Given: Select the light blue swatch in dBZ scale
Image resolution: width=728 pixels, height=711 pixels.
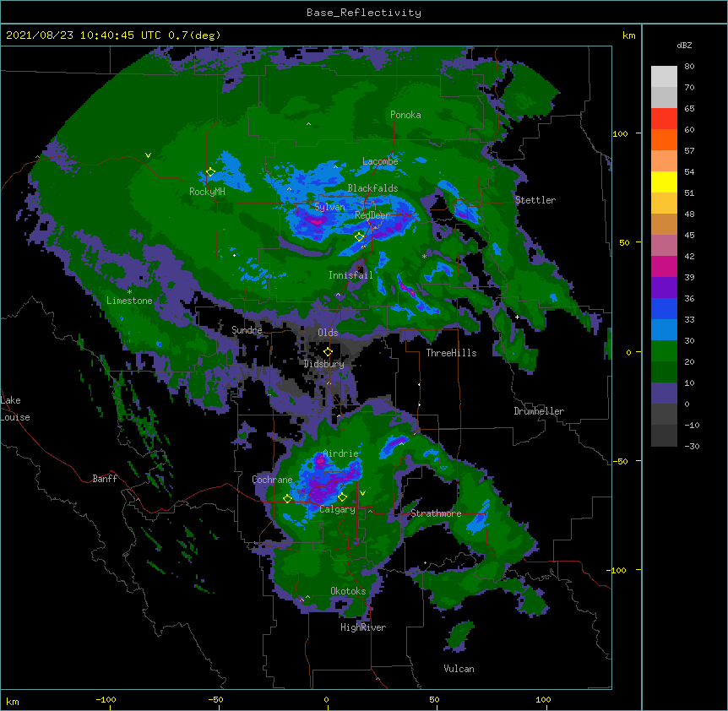Looking at the screenshot, I should (x=664, y=330).
